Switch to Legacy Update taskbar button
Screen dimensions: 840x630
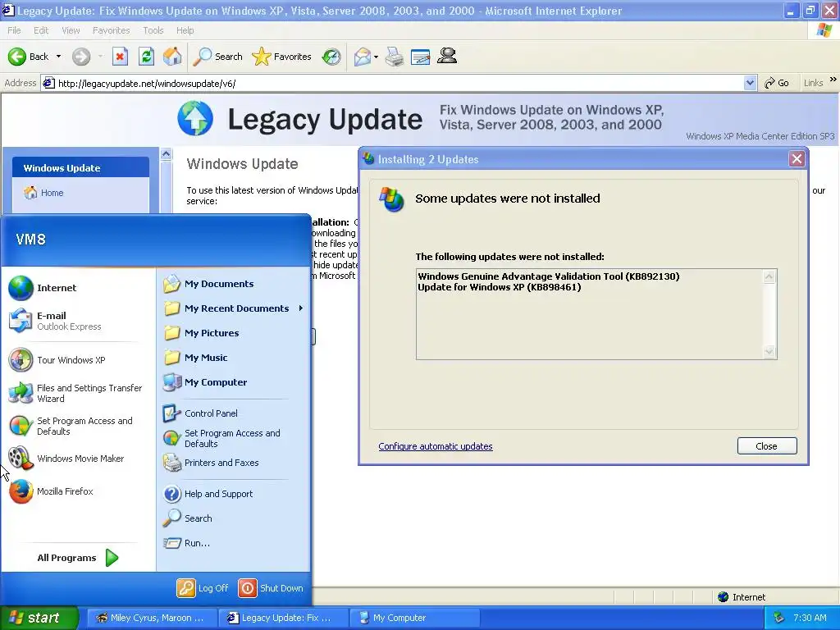283,618
